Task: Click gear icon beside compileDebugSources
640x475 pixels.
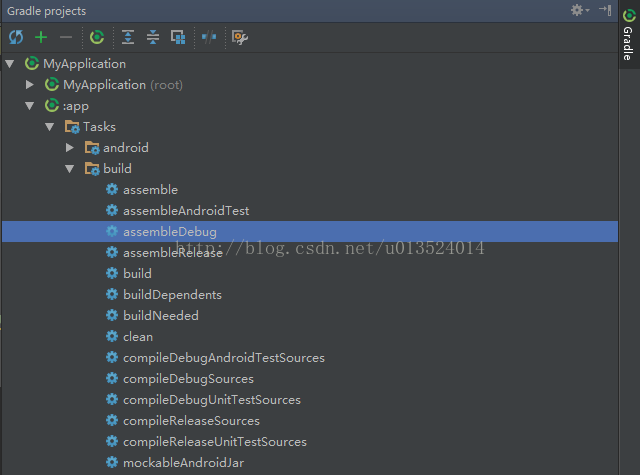Action: click(112, 378)
